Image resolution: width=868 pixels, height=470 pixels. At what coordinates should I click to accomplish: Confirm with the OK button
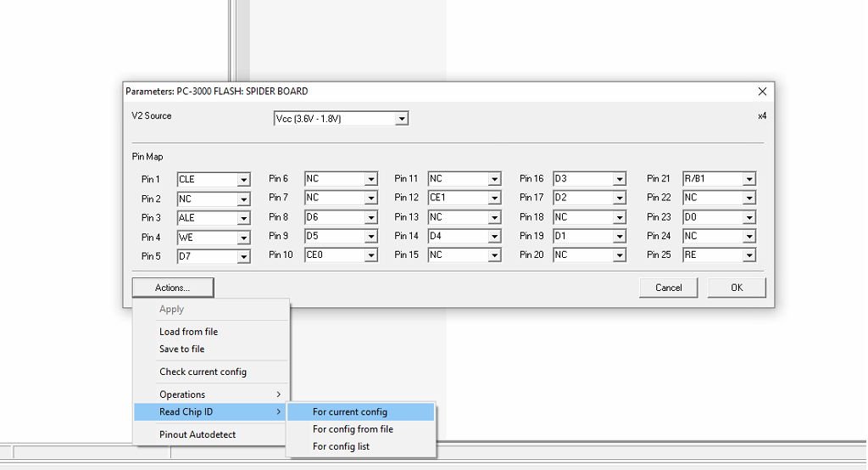(736, 288)
